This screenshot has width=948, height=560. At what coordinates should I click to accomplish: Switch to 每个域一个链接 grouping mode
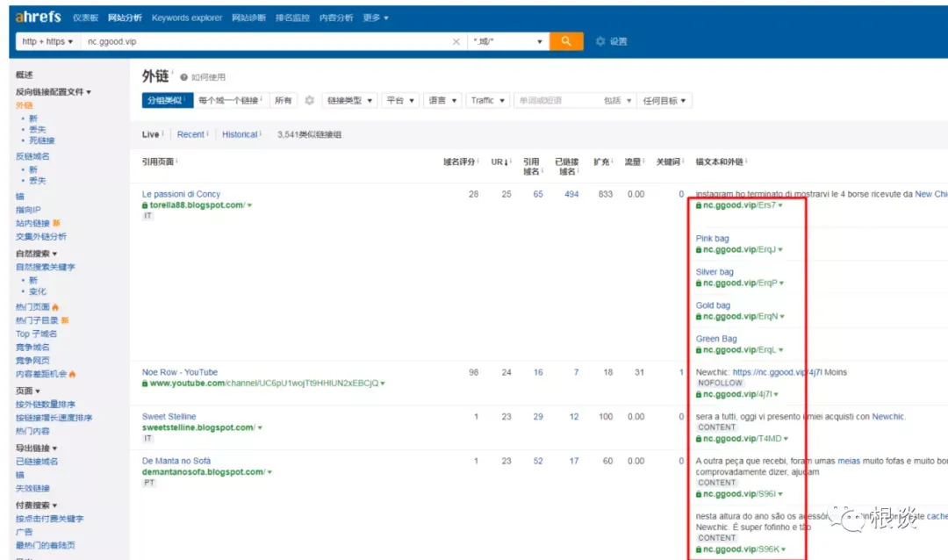(231, 100)
